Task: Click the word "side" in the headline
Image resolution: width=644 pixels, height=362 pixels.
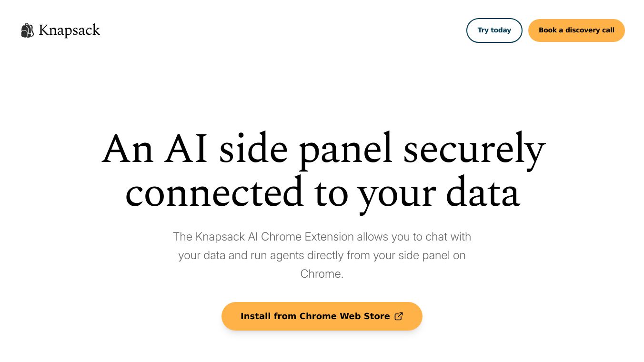Action: 253,149
